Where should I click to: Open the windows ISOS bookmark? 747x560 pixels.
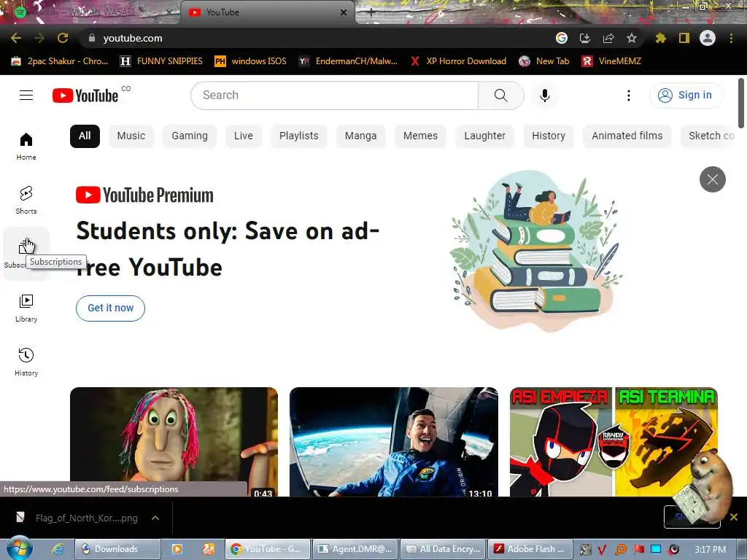[x=251, y=61]
